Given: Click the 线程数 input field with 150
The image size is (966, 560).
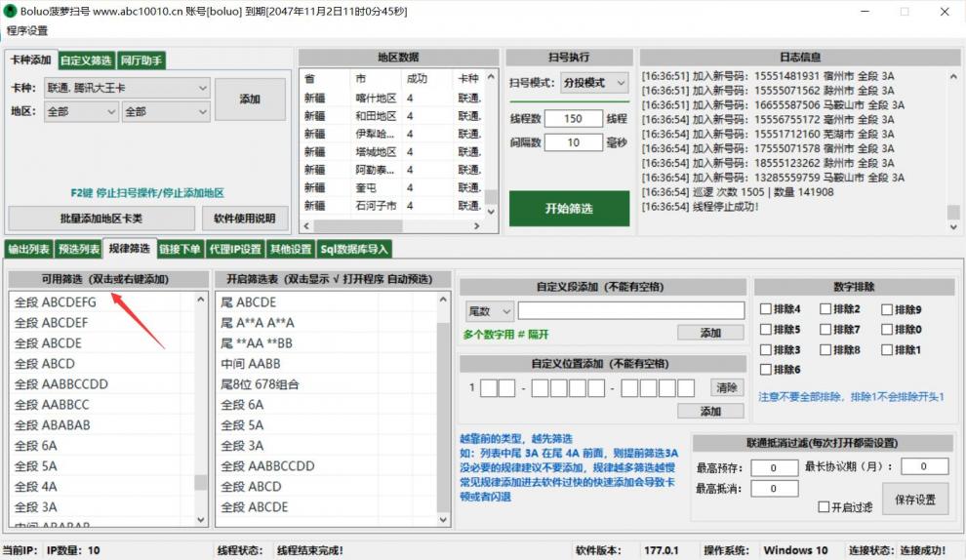Looking at the screenshot, I should [573, 118].
